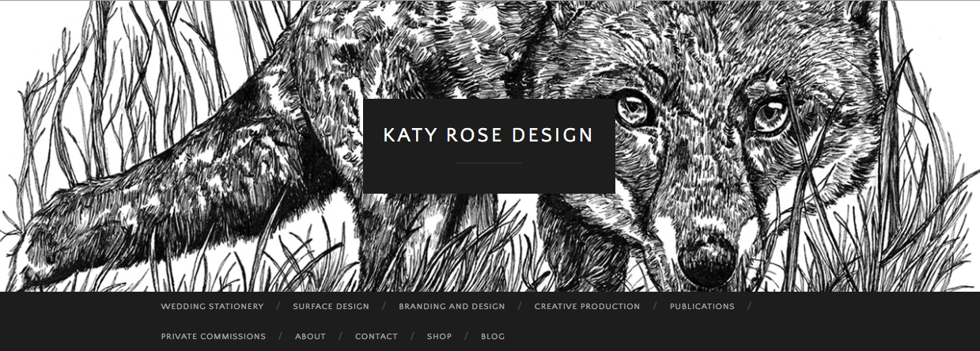This screenshot has width=980, height=351.
Task: Click the short divider line under the title
Action: point(489,163)
